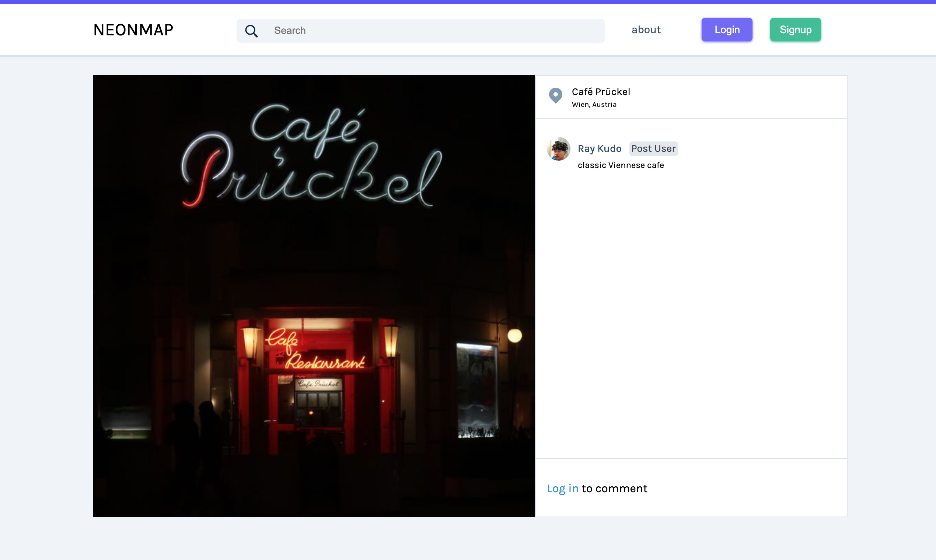Click the Login button
This screenshot has width=936, height=560.
726,29
